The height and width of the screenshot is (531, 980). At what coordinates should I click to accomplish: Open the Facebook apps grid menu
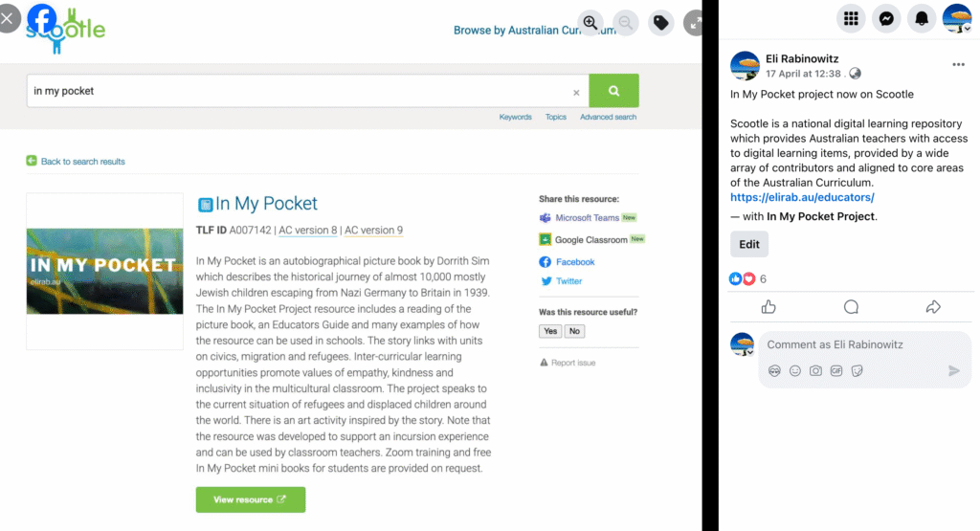pos(851,18)
